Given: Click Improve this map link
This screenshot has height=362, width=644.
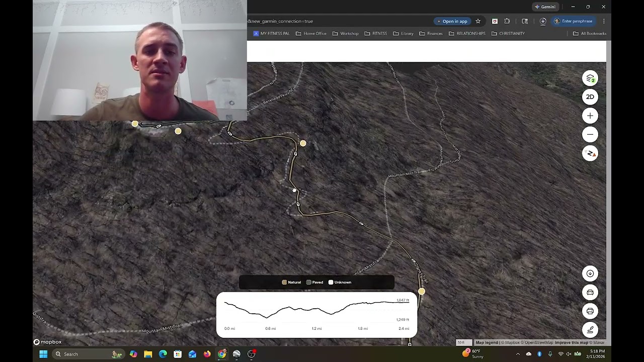Looking at the screenshot, I should pos(573,342).
